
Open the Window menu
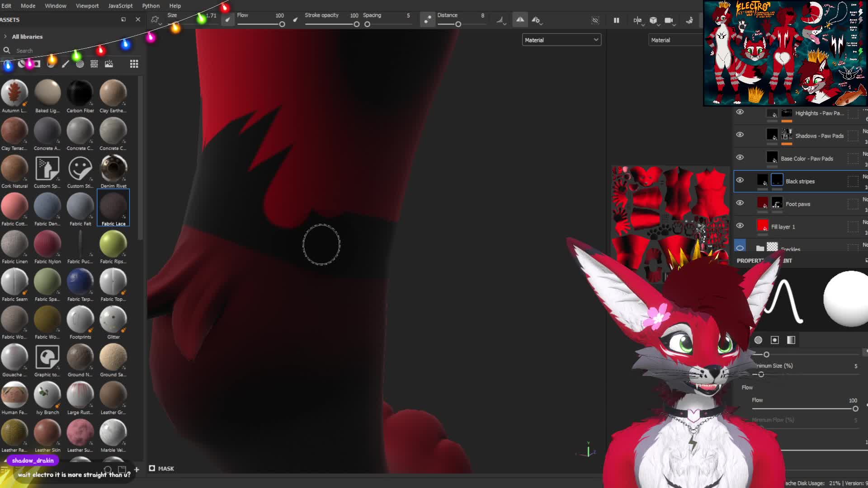pyautogui.click(x=56, y=6)
